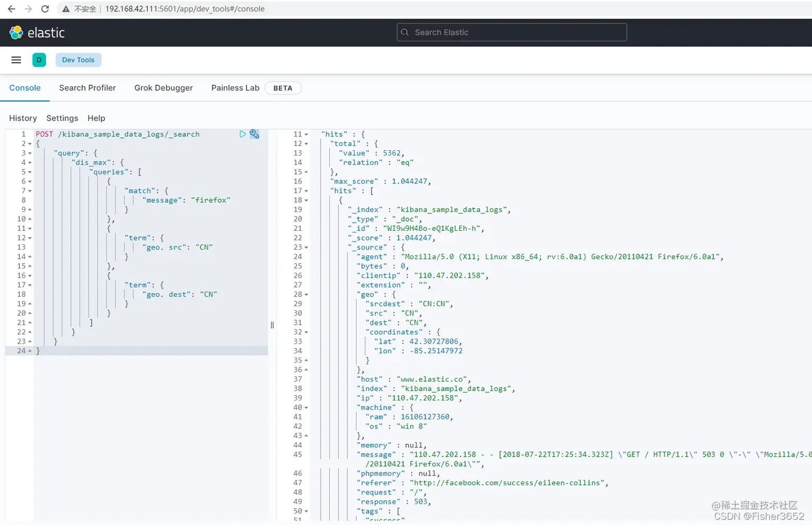
Task: Collapse response _source block at line 23
Action: 306,247
